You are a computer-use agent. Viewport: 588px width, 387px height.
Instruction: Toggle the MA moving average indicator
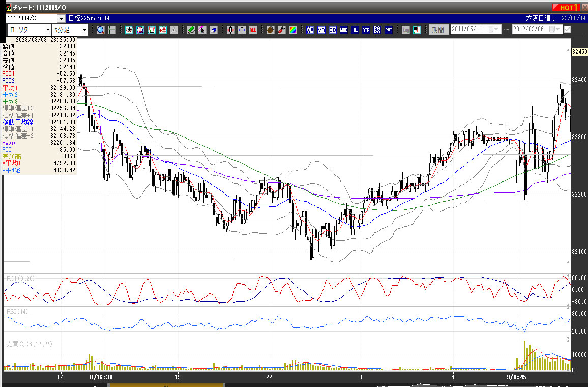click(x=321, y=30)
